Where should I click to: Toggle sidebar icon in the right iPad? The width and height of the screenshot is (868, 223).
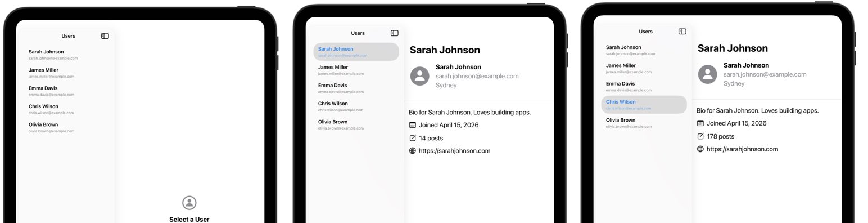(x=682, y=32)
